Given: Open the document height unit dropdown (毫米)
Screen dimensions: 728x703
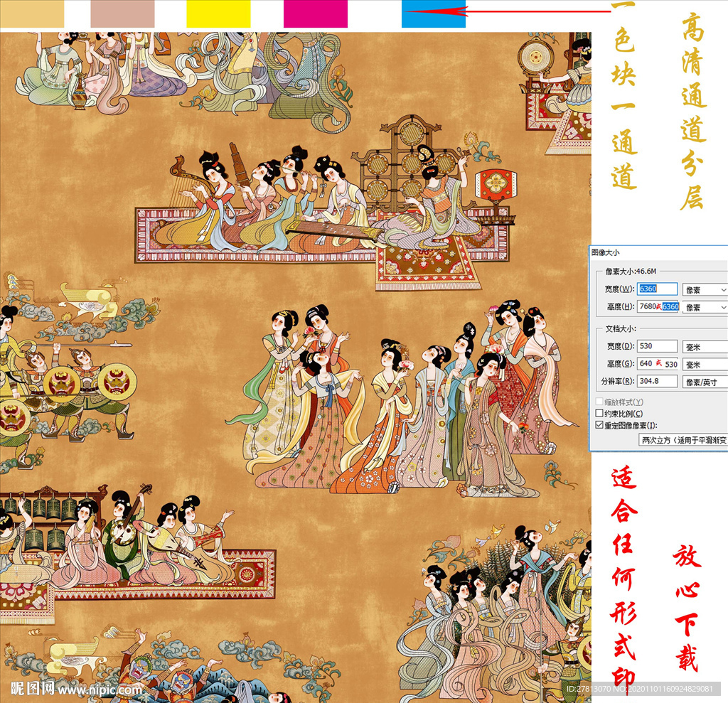Looking at the screenshot, I should point(705,365).
